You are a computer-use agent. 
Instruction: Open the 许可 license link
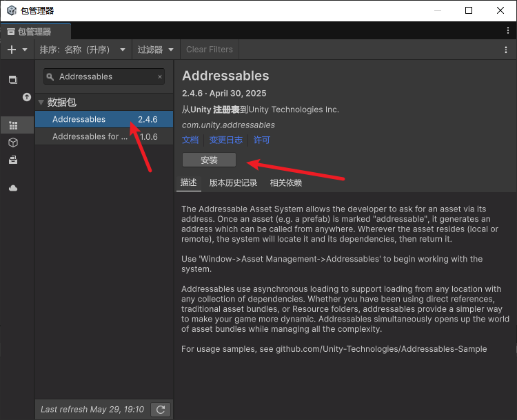pos(262,140)
